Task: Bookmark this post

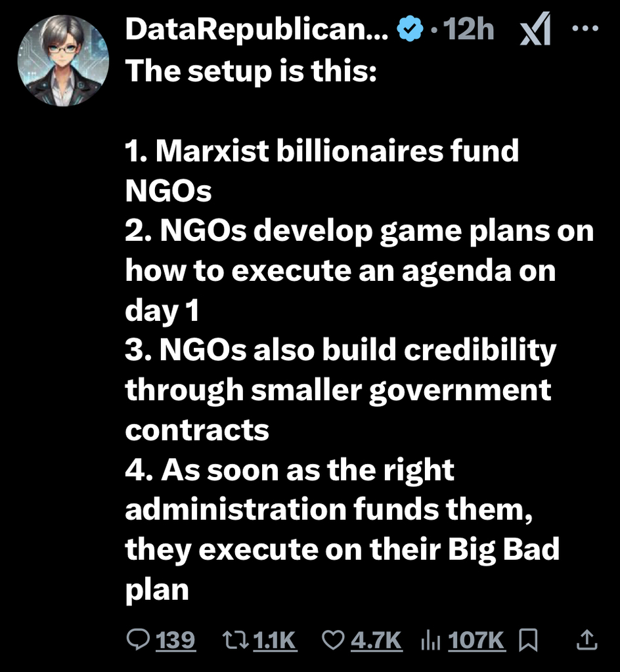Action: pos(528,640)
